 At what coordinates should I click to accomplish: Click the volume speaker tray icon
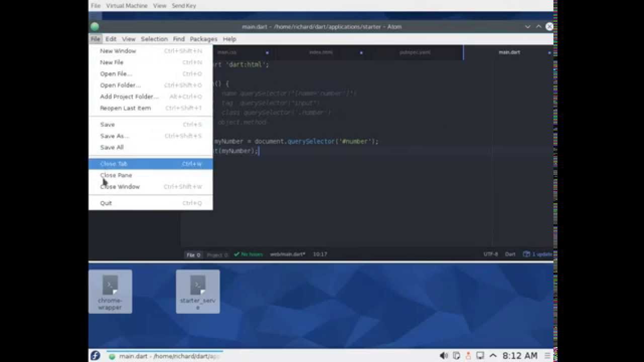pyautogui.click(x=444, y=355)
